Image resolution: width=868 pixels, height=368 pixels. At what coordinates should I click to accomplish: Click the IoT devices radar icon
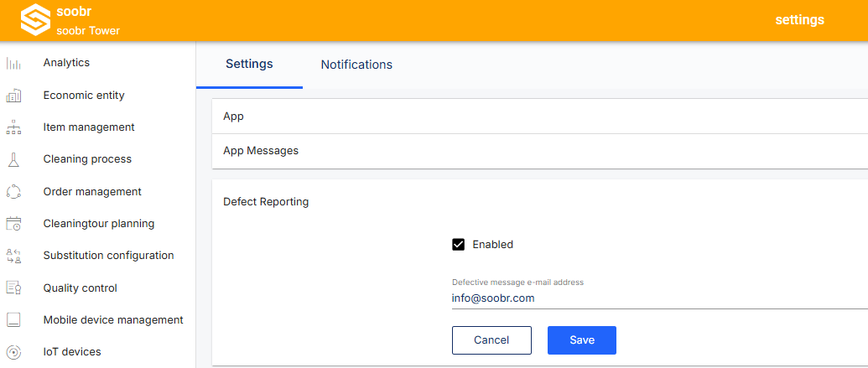pos(13,352)
